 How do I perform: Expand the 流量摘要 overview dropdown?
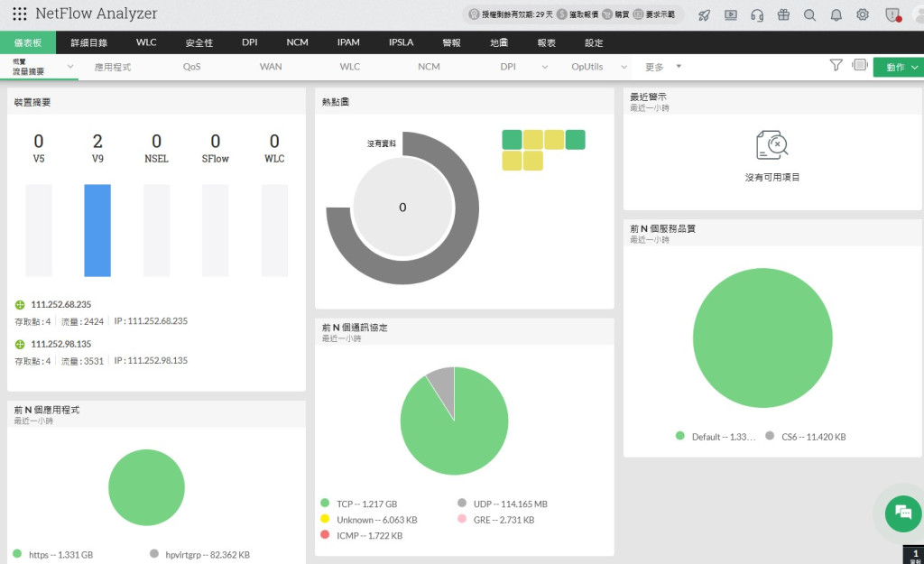(70, 67)
